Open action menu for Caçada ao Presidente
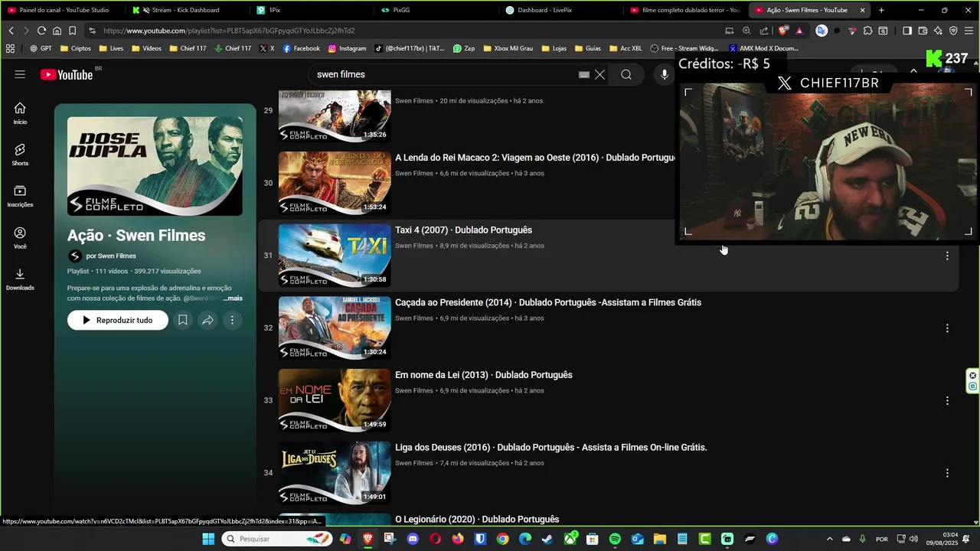980x551 pixels. point(947,328)
